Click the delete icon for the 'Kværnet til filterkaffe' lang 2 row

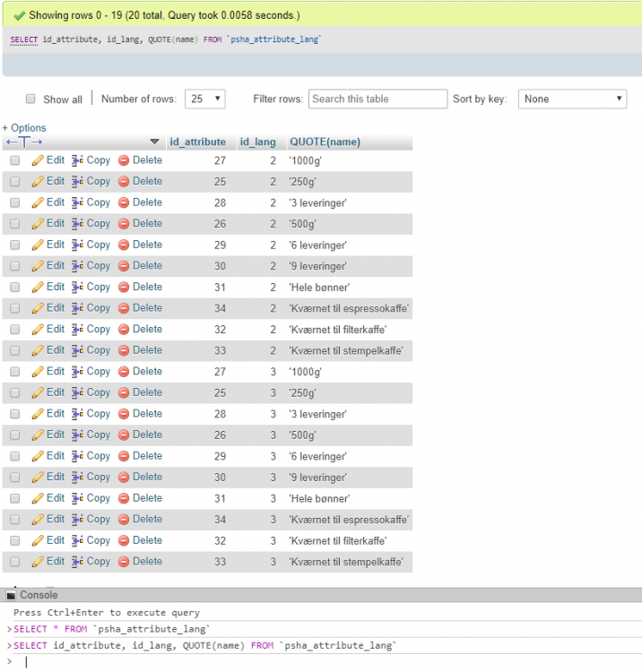click(x=124, y=329)
